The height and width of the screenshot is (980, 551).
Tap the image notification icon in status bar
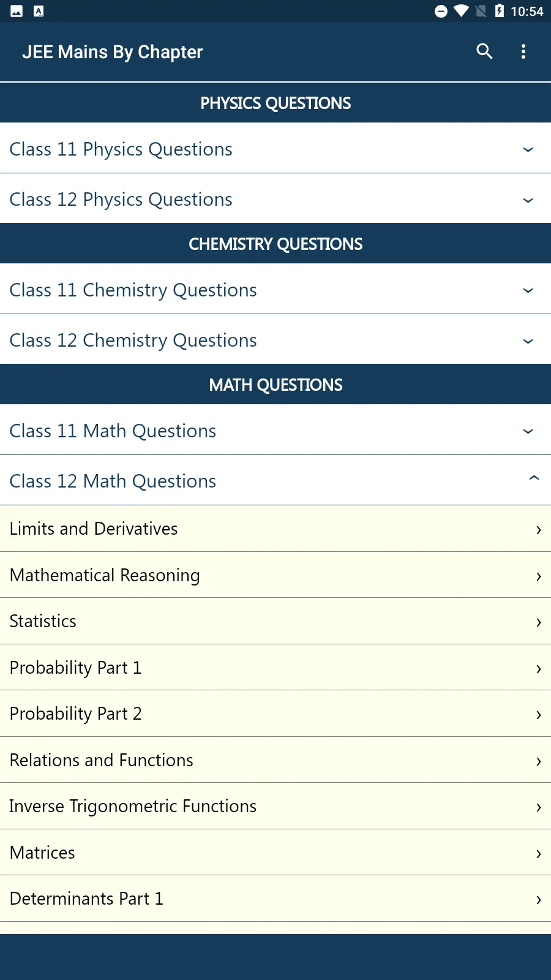coord(17,11)
